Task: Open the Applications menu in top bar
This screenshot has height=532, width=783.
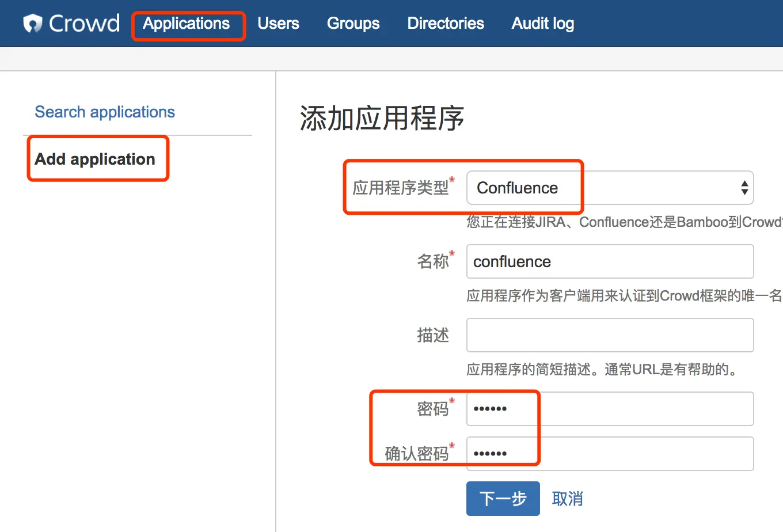Action: click(186, 24)
